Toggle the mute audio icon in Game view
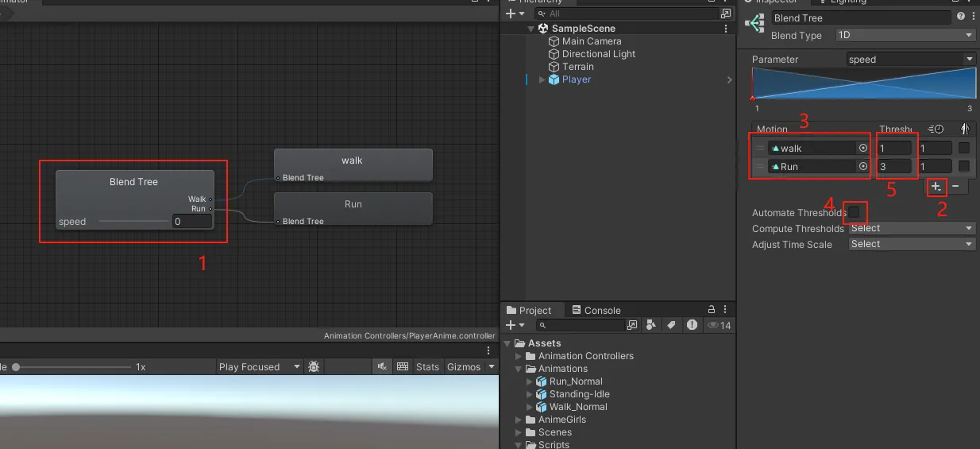Viewport: 980px width, 449px height. tap(382, 366)
